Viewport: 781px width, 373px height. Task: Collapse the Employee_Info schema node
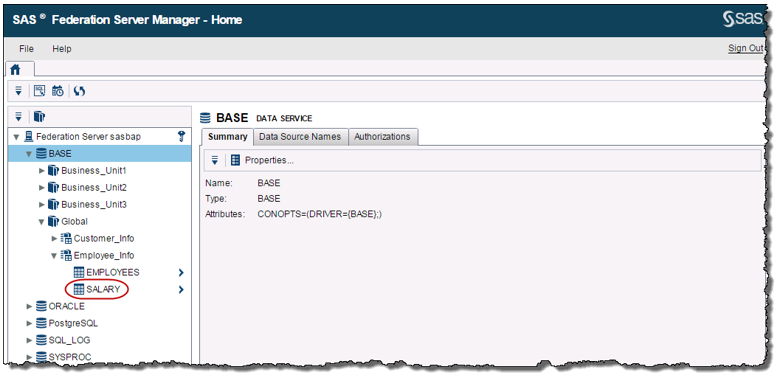tap(54, 255)
